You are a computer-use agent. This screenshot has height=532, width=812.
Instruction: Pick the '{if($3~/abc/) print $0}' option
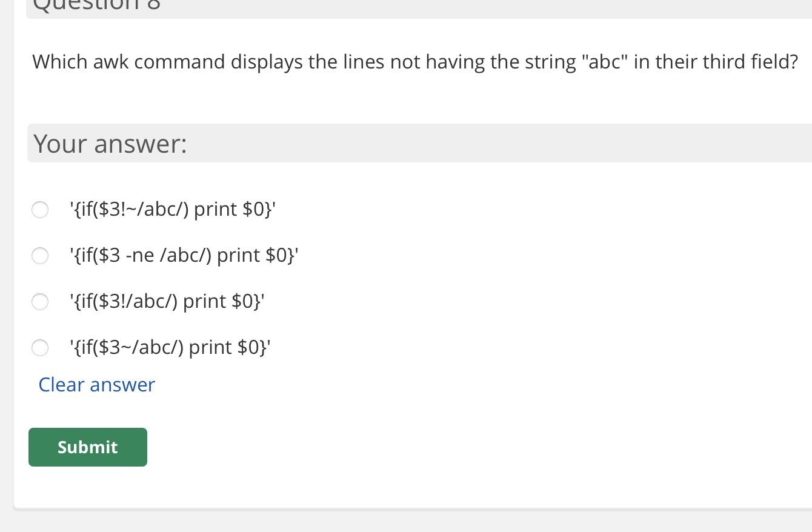tap(40, 348)
